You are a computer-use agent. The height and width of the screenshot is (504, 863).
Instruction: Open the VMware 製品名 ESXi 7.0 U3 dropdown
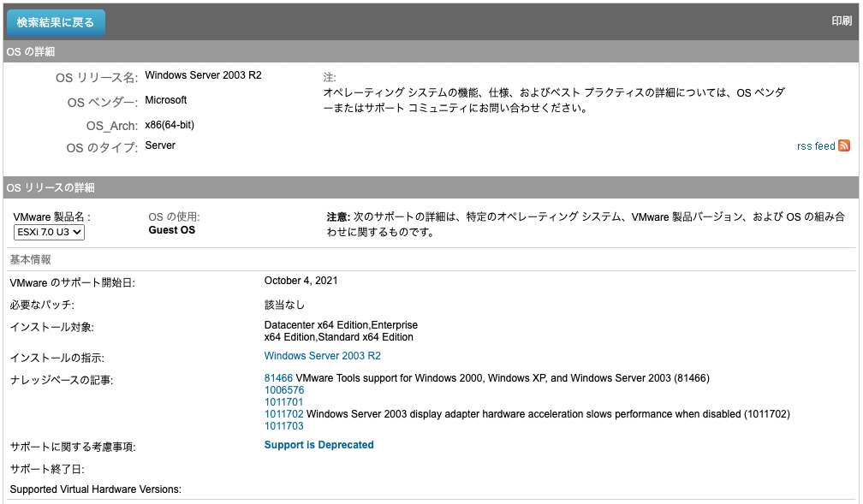49,232
